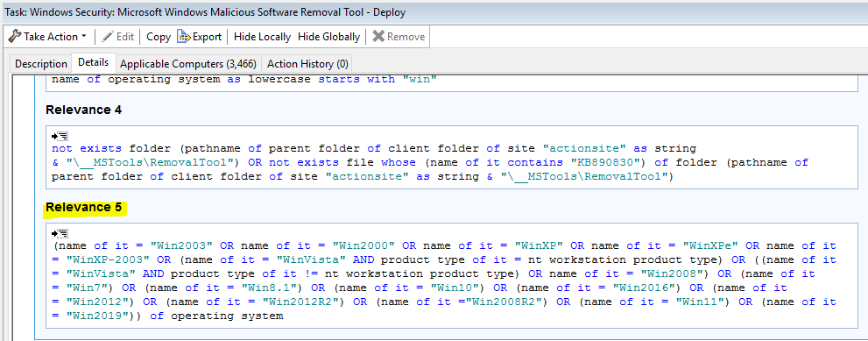
Task: Copy the task using Copy button
Action: (159, 37)
